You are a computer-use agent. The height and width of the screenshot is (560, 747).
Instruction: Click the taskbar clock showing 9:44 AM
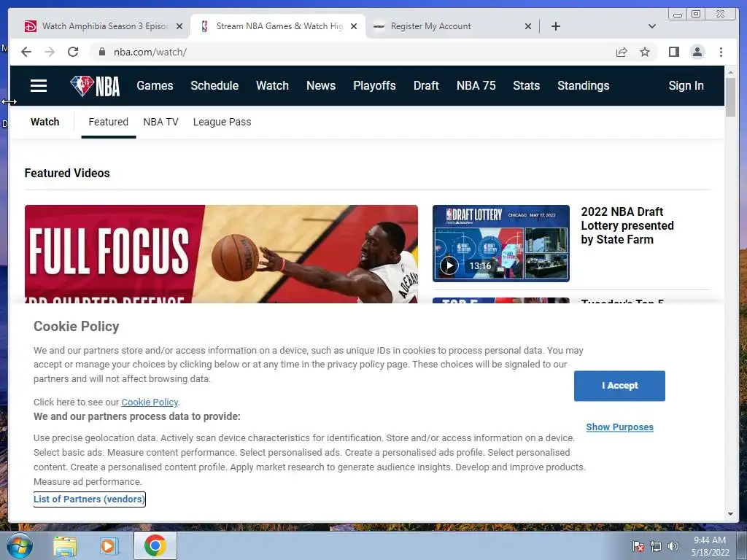[x=710, y=546]
